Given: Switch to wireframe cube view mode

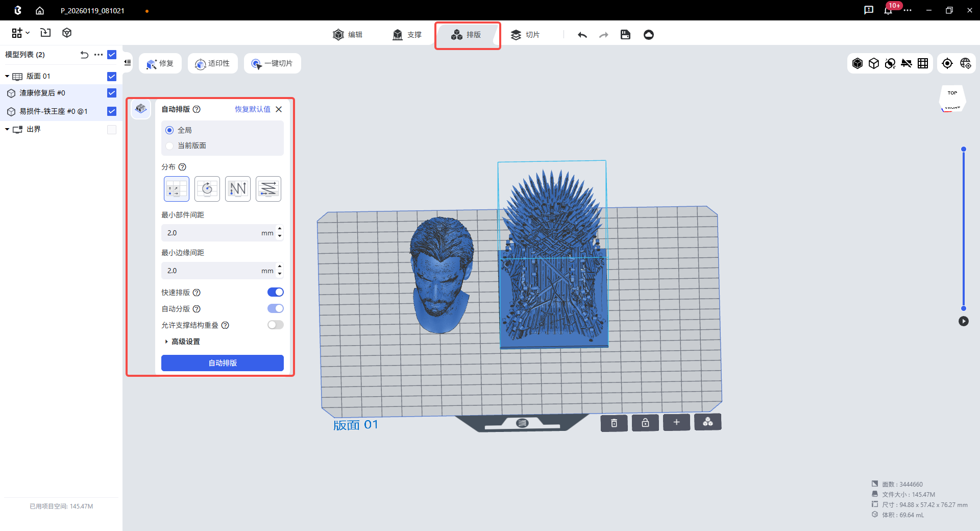Looking at the screenshot, I should pyautogui.click(x=874, y=63).
